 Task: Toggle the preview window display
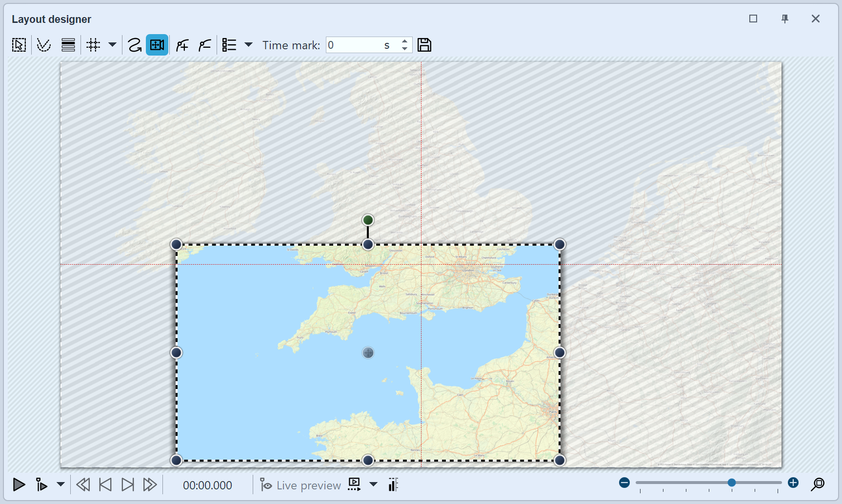[x=354, y=485]
